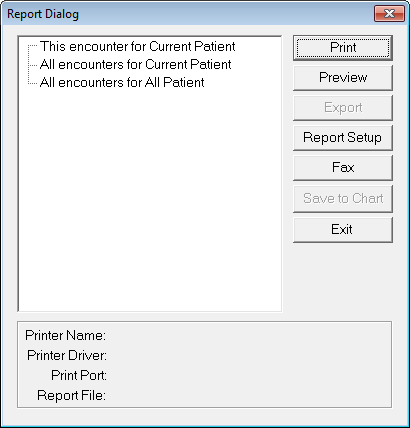The width and height of the screenshot is (410, 428).
Task: Select 'This encounter for Current Patient' report
Action: [x=137, y=46]
